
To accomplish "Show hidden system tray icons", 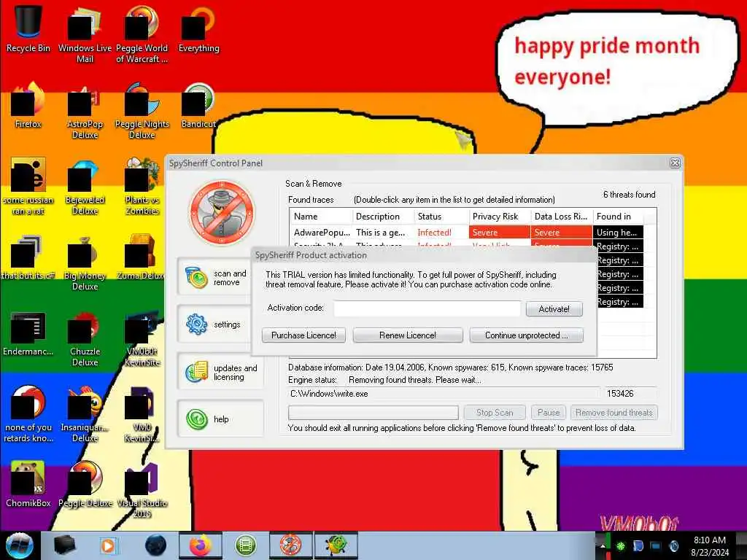I will pos(602,545).
